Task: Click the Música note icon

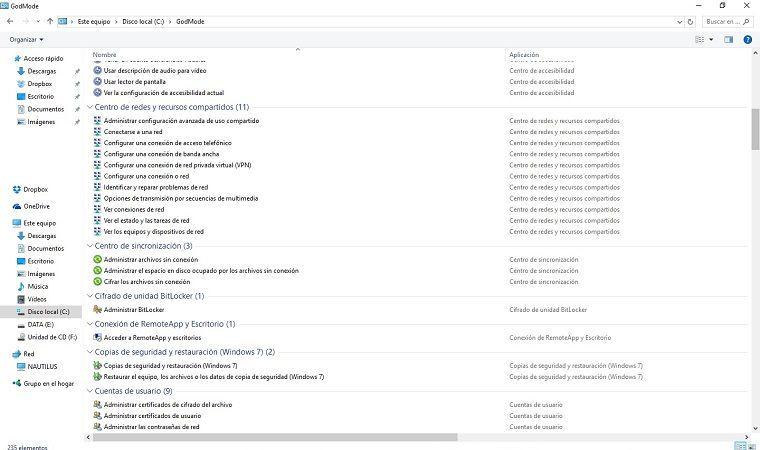Action: (21, 286)
